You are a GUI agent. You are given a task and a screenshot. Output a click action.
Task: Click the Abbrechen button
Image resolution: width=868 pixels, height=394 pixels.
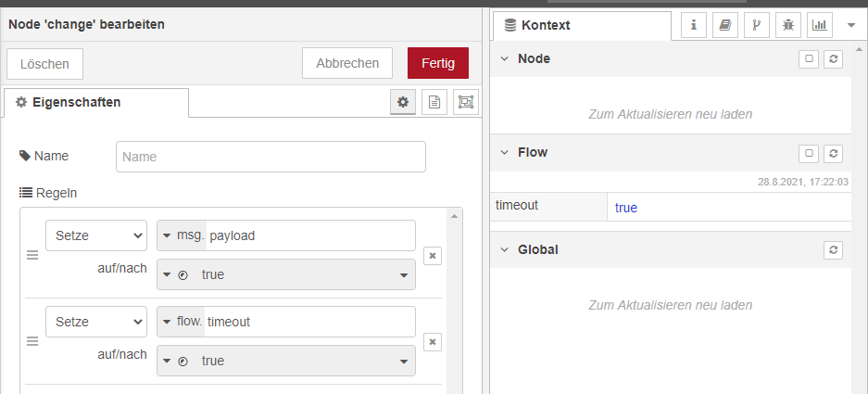[347, 63]
